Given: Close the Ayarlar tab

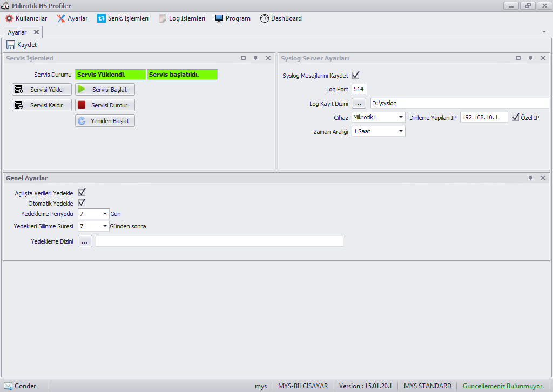Looking at the screenshot, I should 36,32.
